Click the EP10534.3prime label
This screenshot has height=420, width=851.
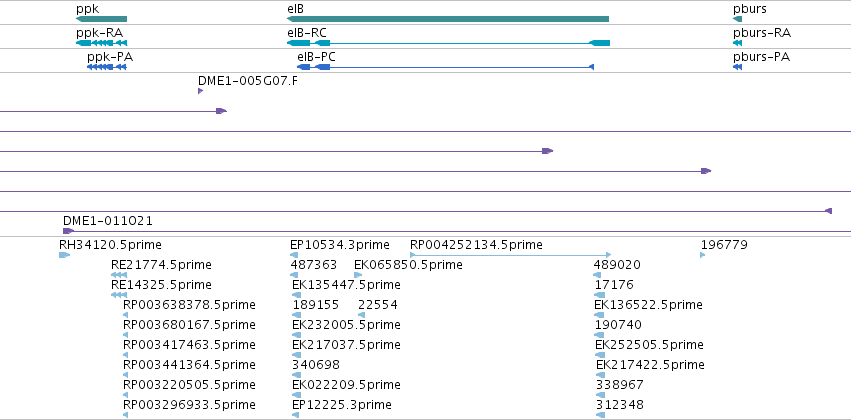point(340,245)
